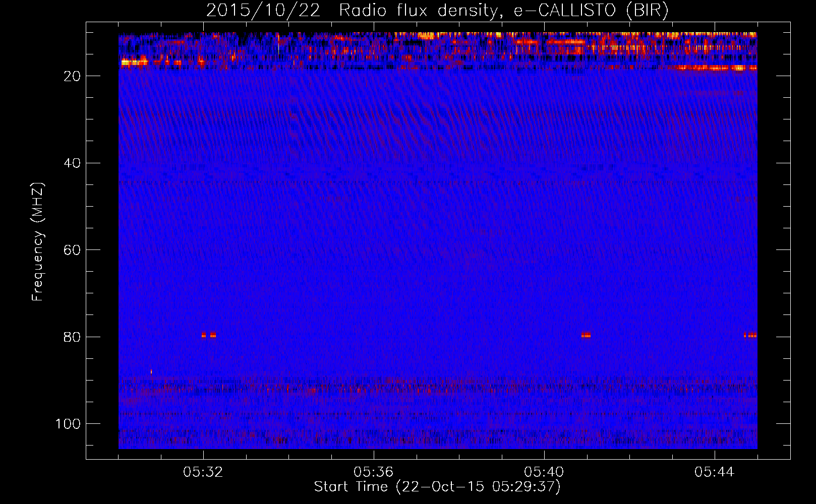
Task: Click the 'Start Time (22-Oct-15 05:29:37)' label
Action: pos(437,487)
